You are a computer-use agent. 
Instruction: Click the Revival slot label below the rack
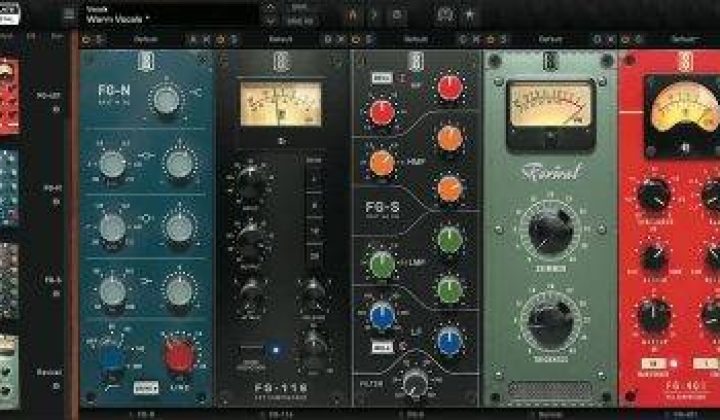pyautogui.click(x=546, y=414)
